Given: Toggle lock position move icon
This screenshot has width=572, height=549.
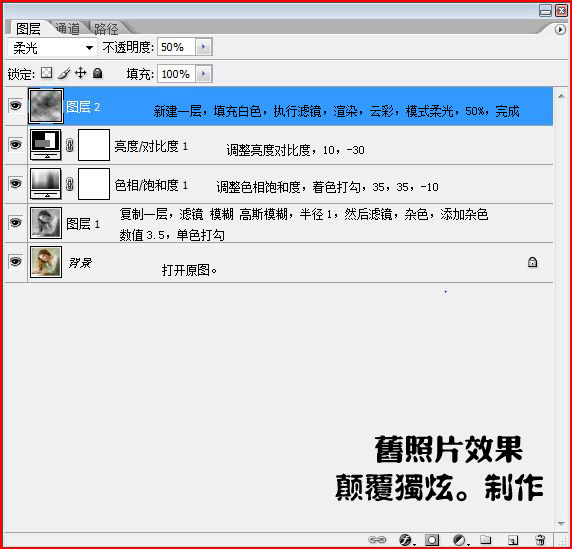Looking at the screenshot, I should pos(81,73).
